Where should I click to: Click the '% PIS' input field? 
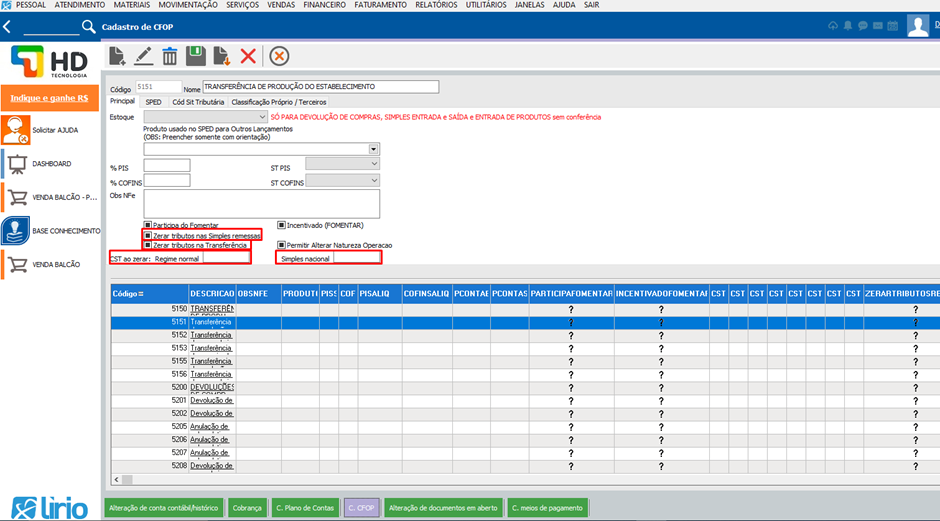pos(167,164)
